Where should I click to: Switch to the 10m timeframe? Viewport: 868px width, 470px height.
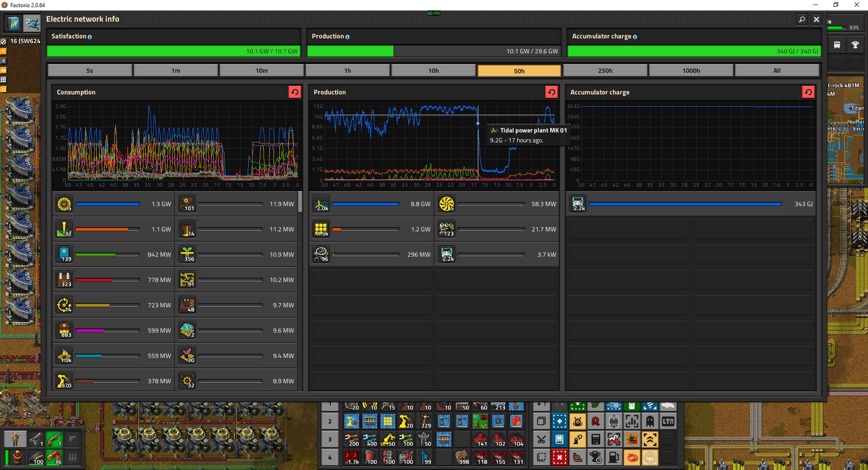[261, 70]
